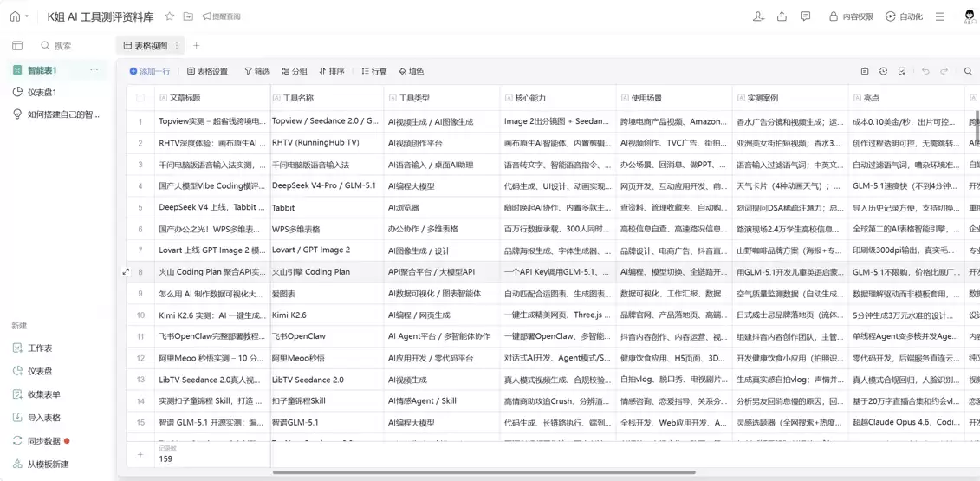This screenshot has height=481, width=980.
Task: Open 如何搭建自己的智... guide item
Action: (x=56, y=114)
